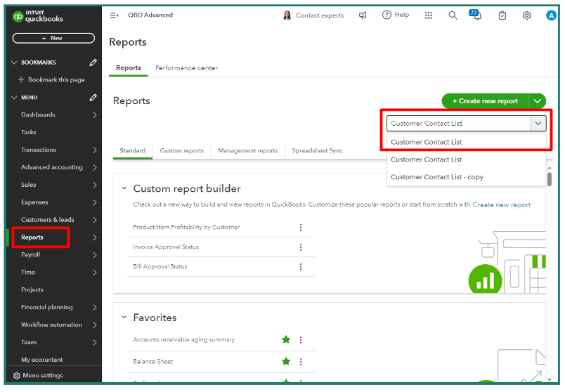Switch to the Management reports tab
The image size is (565, 392).
coord(248,150)
